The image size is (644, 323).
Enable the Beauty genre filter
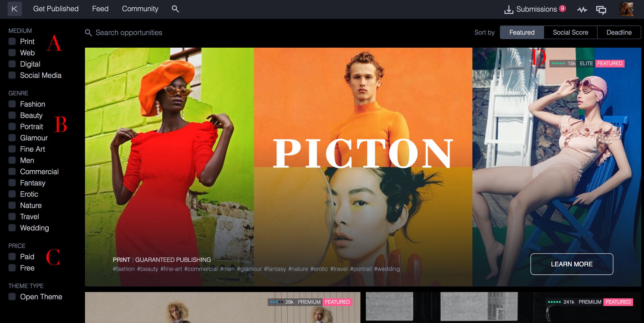pos(12,115)
